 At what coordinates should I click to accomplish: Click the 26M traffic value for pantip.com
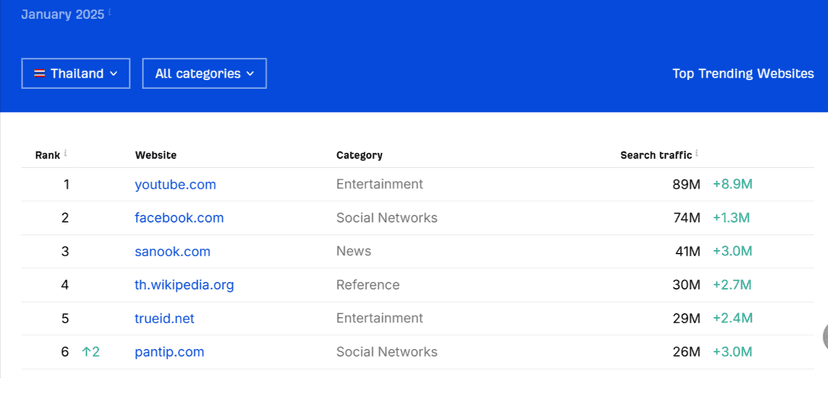[686, 352]
